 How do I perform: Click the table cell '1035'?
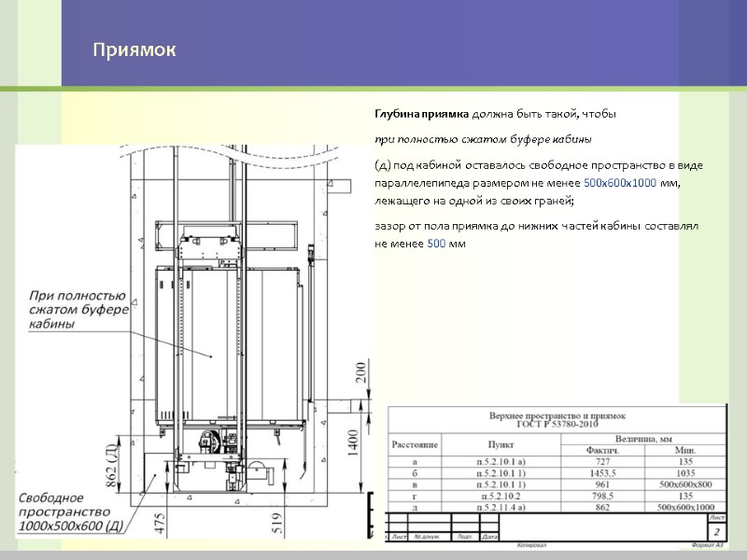pos(685,473)
